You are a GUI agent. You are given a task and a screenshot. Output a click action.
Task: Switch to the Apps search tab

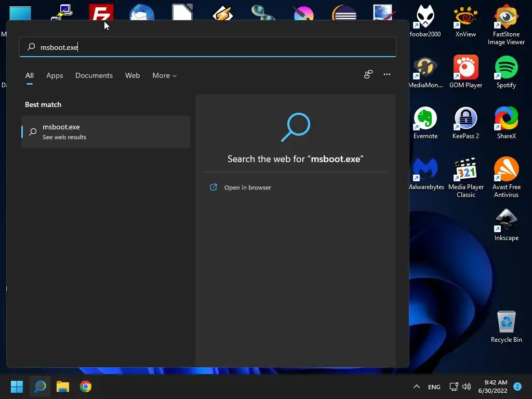pos(55,75)
